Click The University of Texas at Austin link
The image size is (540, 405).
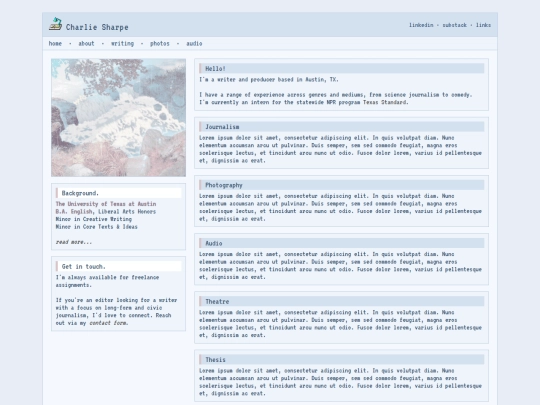pyautogui.click(x=106, y=204)
